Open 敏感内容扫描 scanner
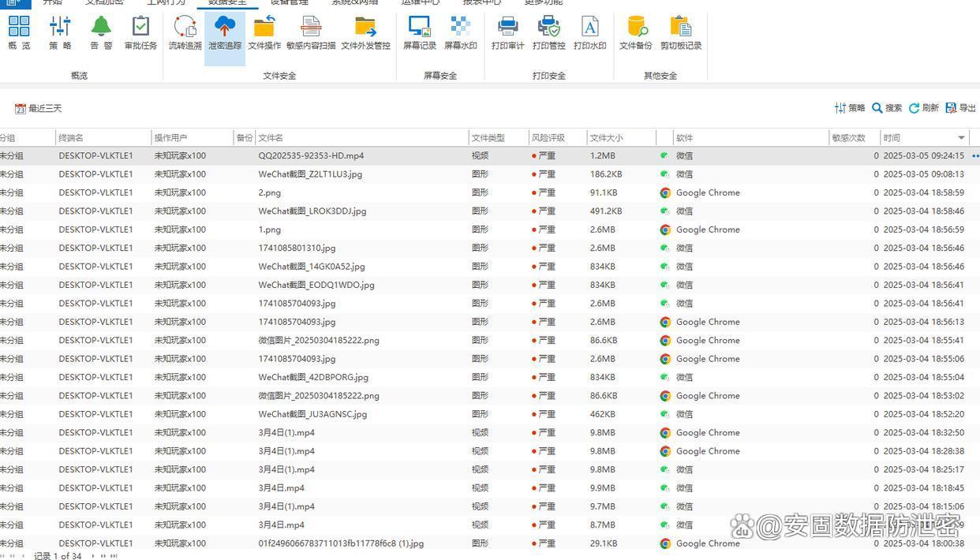Viewport: 980px width, 560px height. pos(310,32)
